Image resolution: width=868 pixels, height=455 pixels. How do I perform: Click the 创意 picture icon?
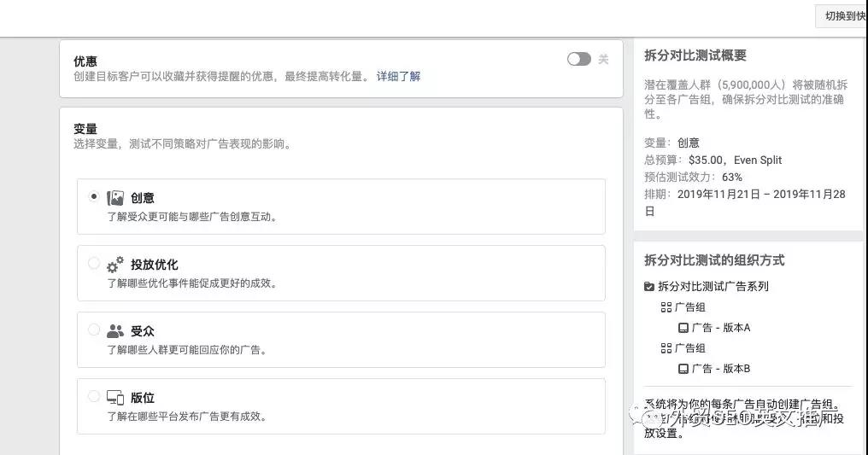coord(115,198)
